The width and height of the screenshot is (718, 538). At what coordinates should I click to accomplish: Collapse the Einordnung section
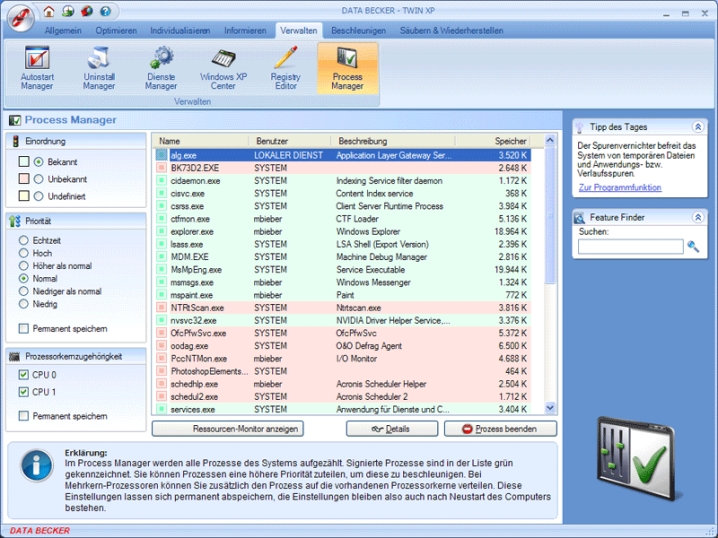pos(139,141)
